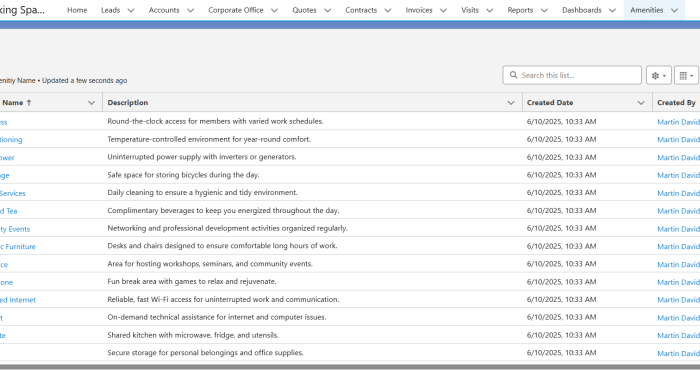
Task: Open the Quotes tab
Action: (x=304, y=10)
